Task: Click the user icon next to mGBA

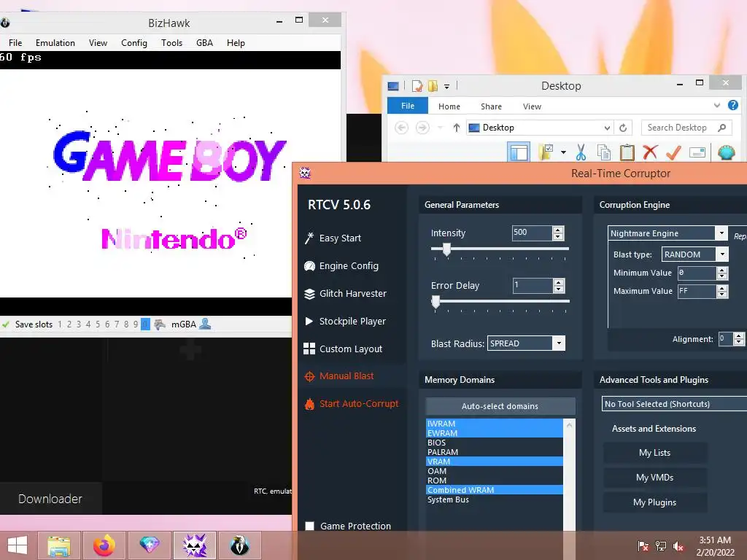Action: pos(205,324)
